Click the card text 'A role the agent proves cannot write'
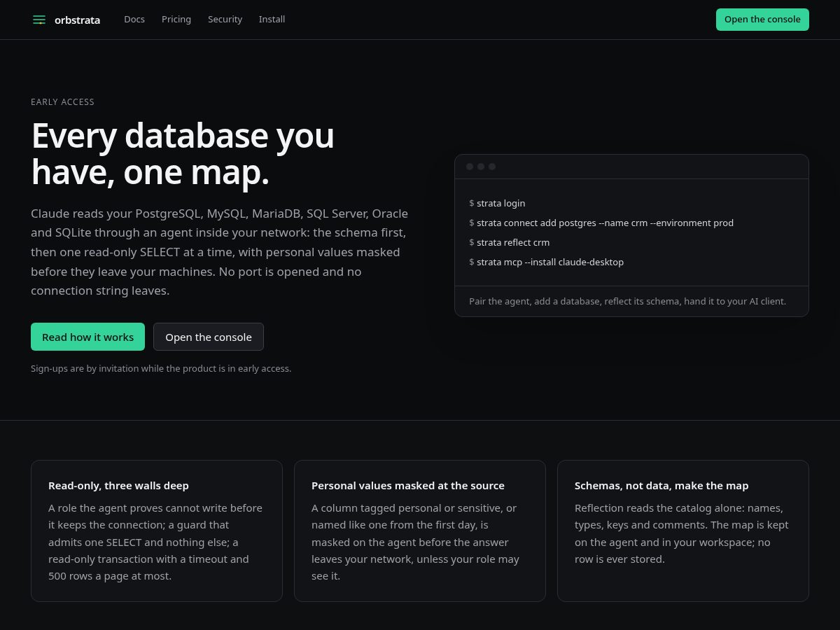The image size is (840, 630). pyautogui.click(x=156, y=542)
